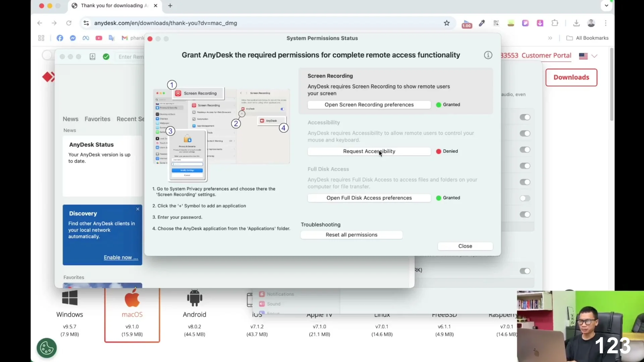
Task: Select the macOS download icon
Action: pos(132,298)
